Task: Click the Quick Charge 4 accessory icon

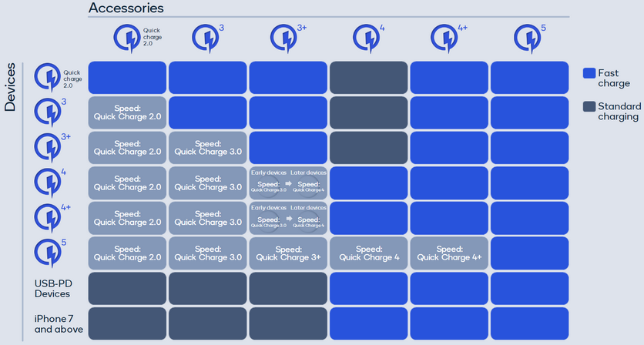Action: click(367, 39)
